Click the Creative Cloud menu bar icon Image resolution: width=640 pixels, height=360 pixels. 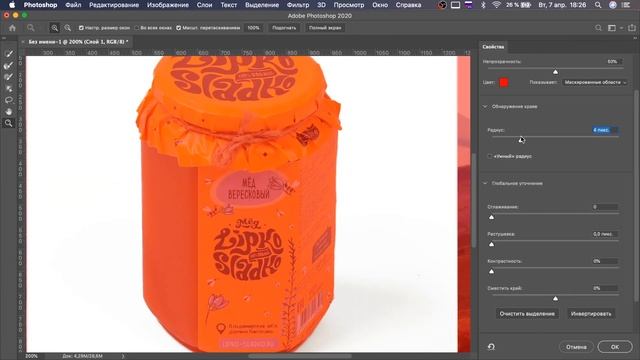(x=442, y=5)
